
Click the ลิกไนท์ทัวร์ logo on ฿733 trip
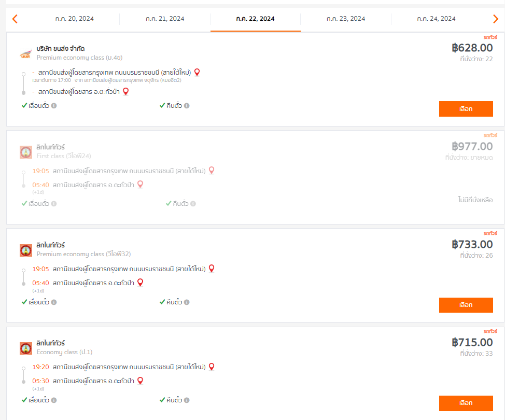(x=26, y=250)
